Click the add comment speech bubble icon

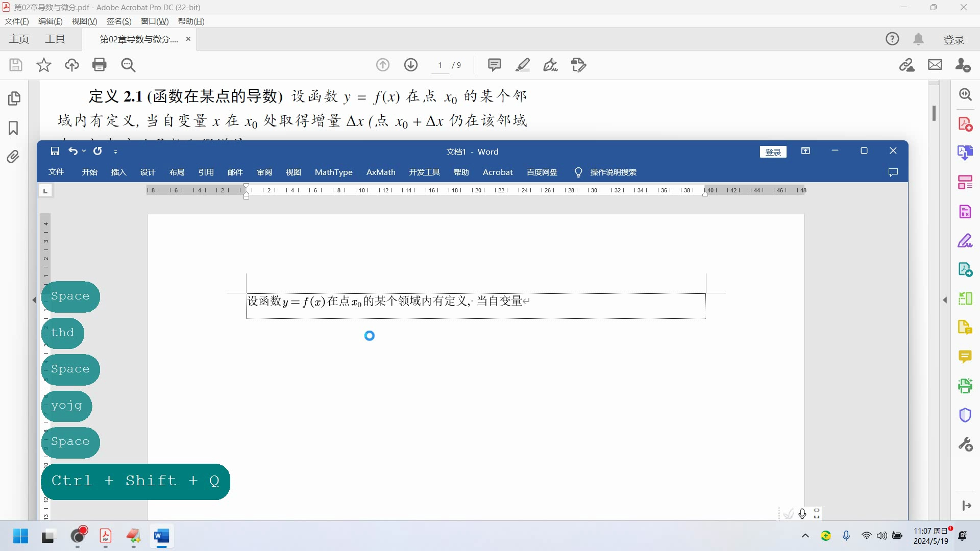(494, 65)
